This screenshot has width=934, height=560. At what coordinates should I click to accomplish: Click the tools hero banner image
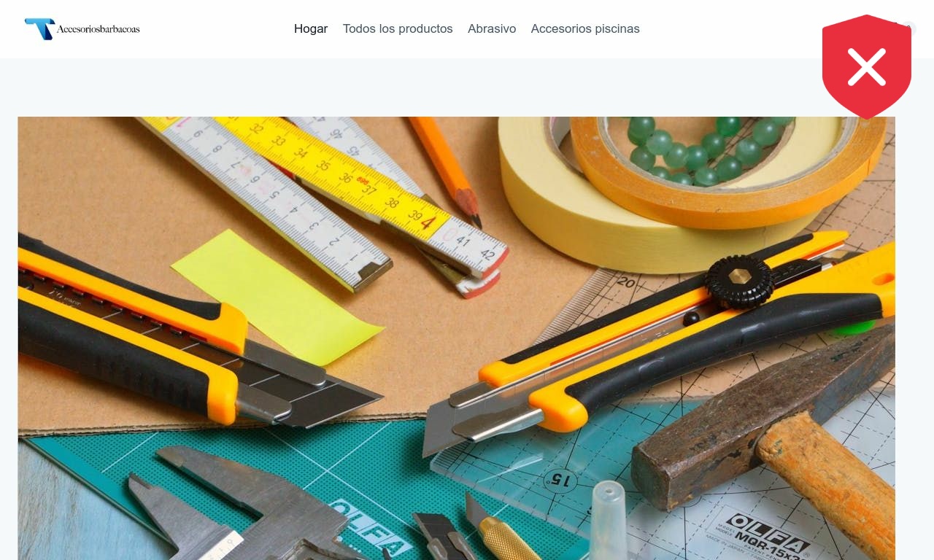click(457, 338)
